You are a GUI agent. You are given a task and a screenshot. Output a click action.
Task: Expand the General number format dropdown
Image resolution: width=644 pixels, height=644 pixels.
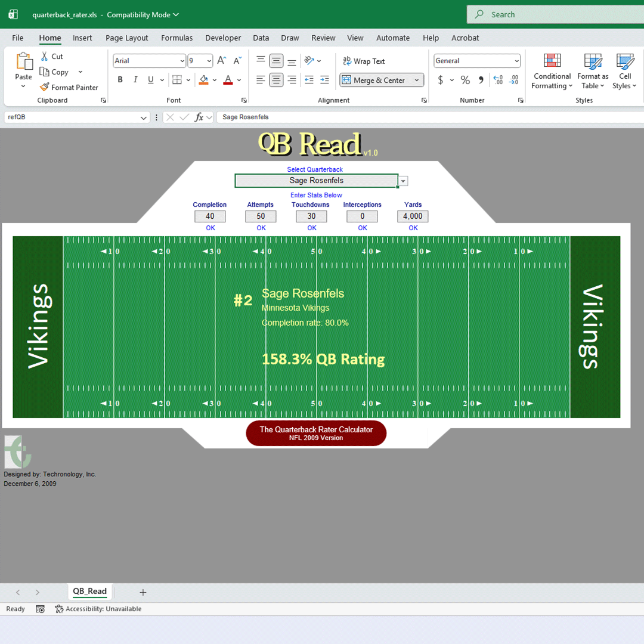(x=516, y=61)
